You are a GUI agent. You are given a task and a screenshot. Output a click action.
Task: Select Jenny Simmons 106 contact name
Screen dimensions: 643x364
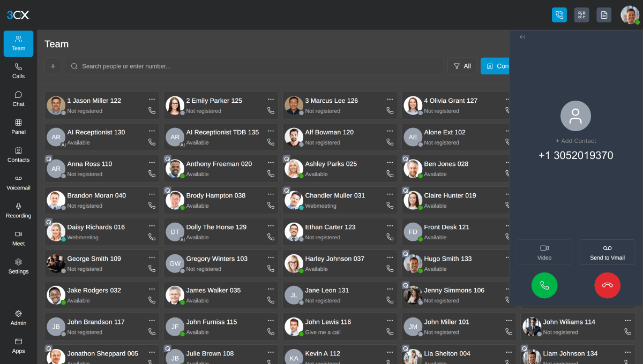[454, 290]
